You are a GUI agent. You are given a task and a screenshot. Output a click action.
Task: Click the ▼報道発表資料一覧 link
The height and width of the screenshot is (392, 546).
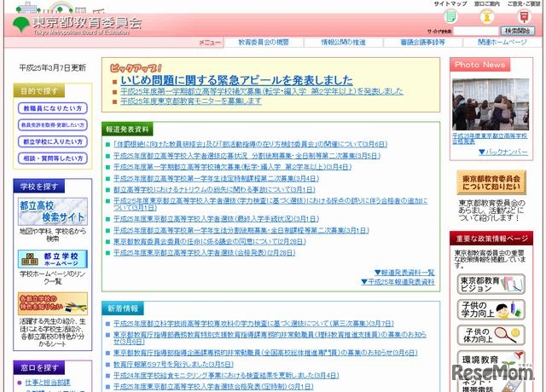(404, 273)
